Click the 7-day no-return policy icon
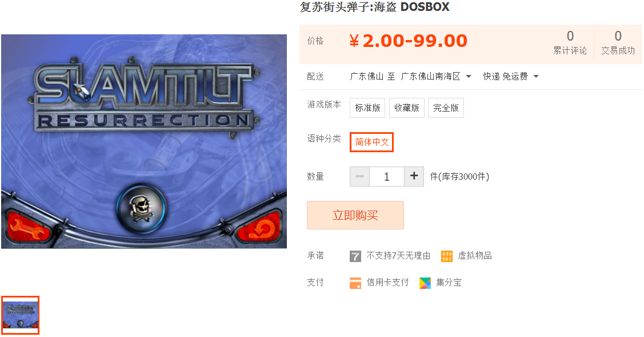 pos(355,256)
